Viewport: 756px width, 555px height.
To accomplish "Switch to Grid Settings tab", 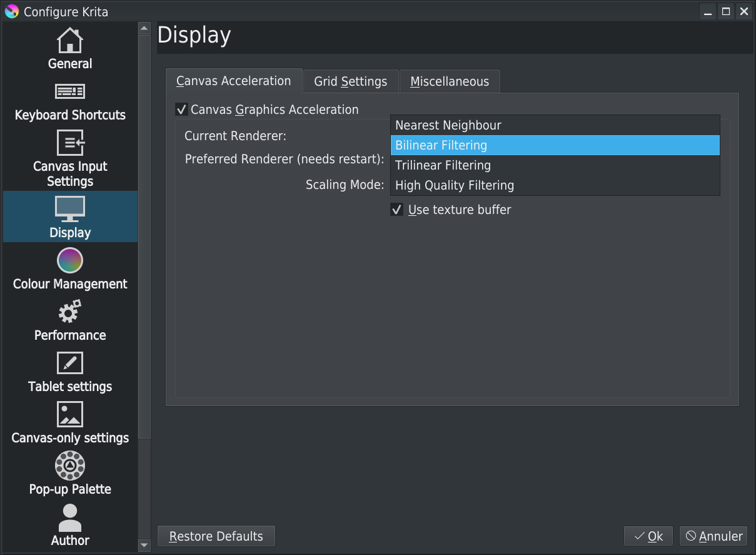I will point(351,81).
